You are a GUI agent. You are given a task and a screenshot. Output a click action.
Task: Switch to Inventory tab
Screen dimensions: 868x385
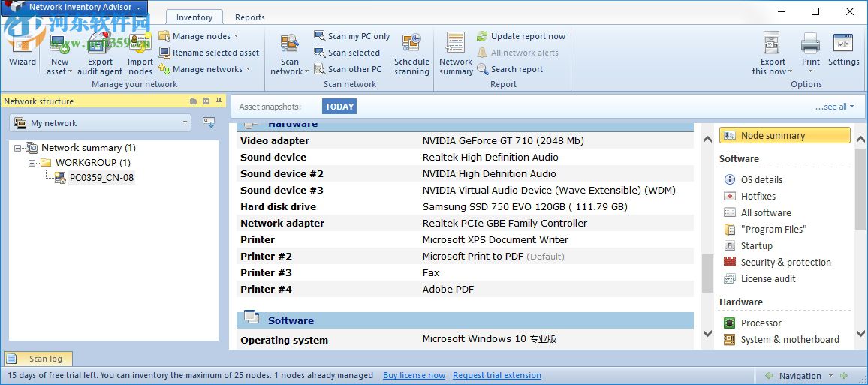coord(194,17)
